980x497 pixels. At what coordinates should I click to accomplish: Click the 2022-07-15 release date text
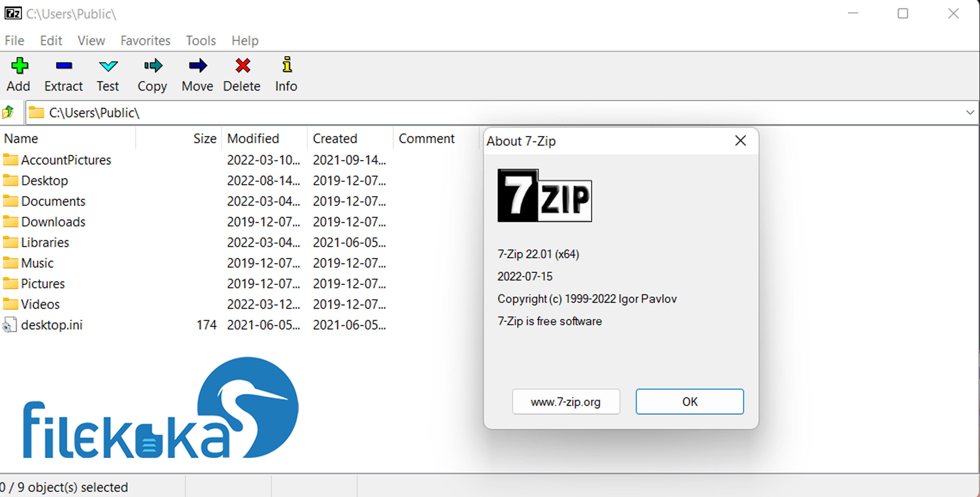point(525,276)
